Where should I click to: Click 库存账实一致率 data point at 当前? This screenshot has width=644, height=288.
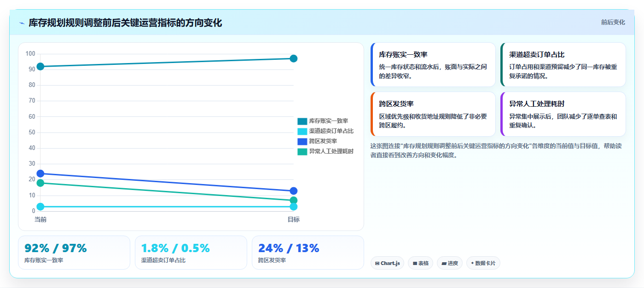coord(41,67)
